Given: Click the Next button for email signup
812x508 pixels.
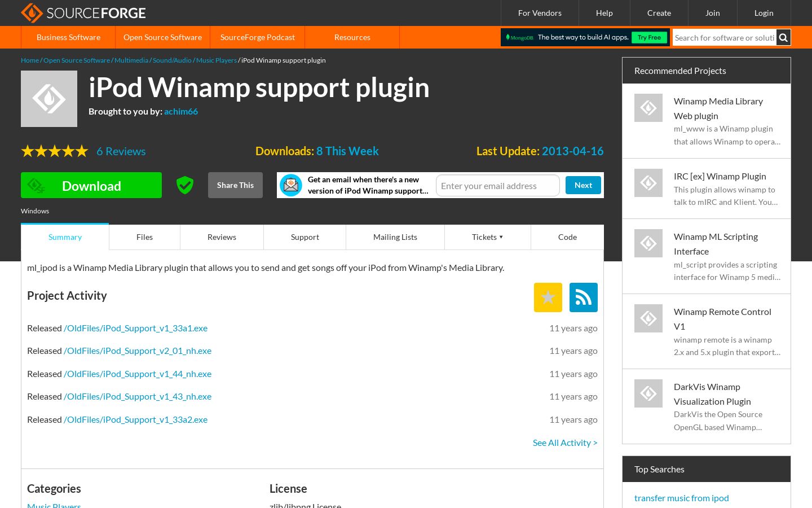Looking at the screenshot, I should point(583,185).
